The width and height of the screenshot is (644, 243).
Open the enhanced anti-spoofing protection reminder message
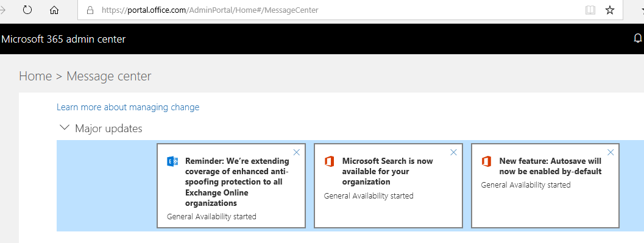pos(238,182)
